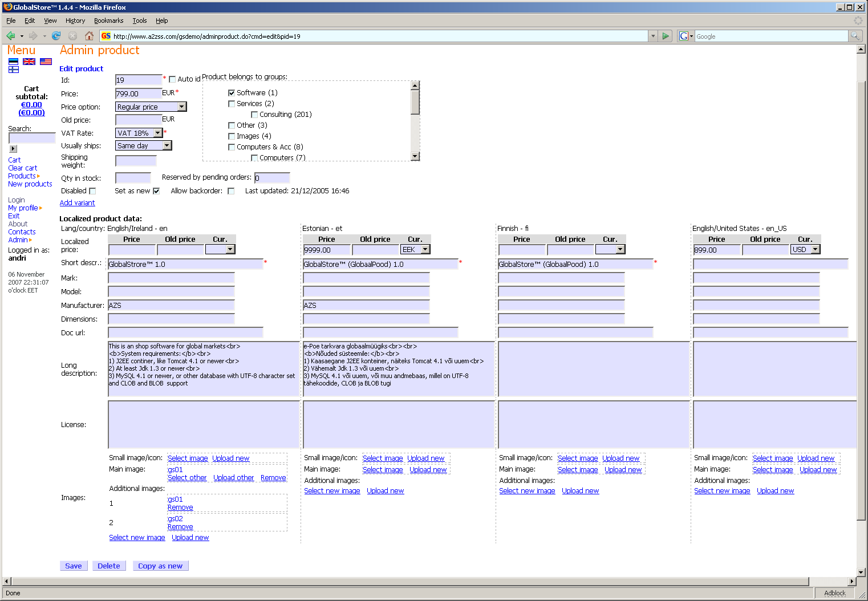Click the Firefox activity throbber icon
Screen dimensions: 868x601
[x=858, y=21]
